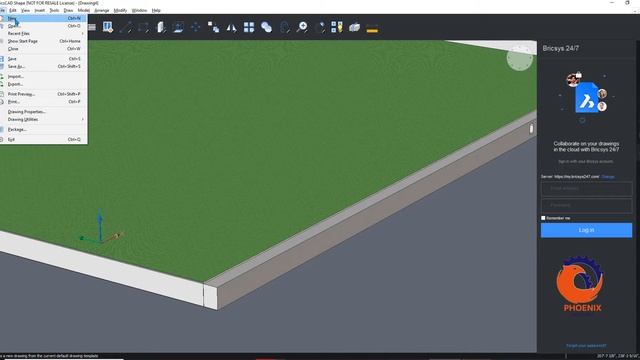This screenshot has width=640, height=360.
Task: Click the window/door insert toolbar icon
Action: coord(108,27)
